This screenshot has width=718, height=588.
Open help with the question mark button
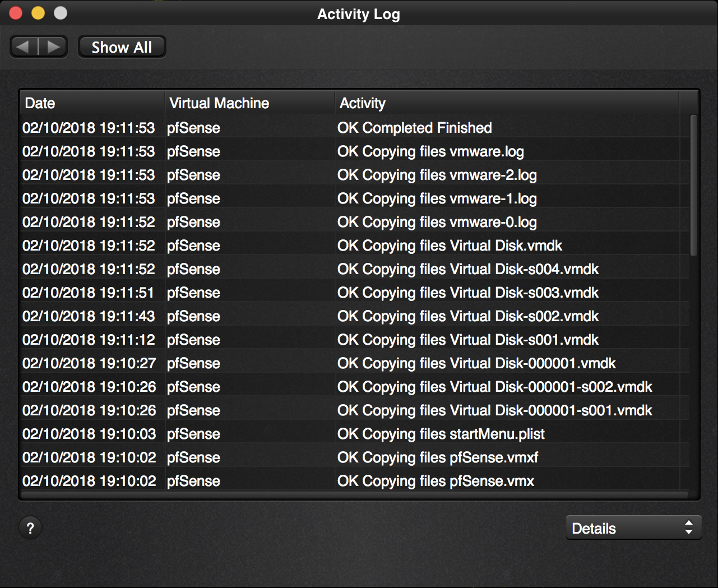pyautogui.click(x=30, y=528)
